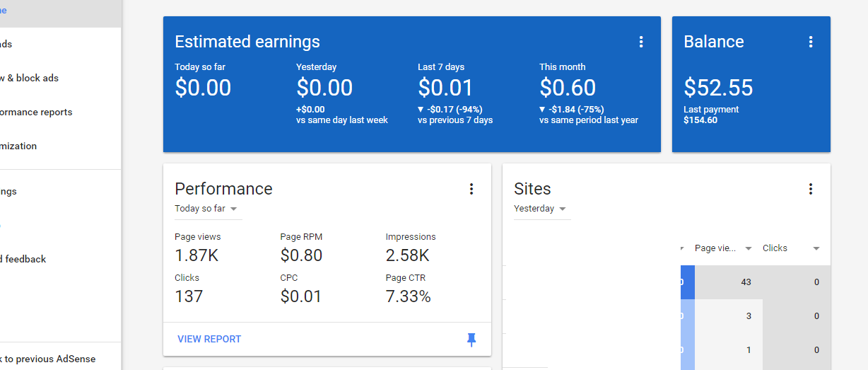Click the Last payment $154.60 value
The height and width of the screenshot is (370, 868).
pos(700,120)
